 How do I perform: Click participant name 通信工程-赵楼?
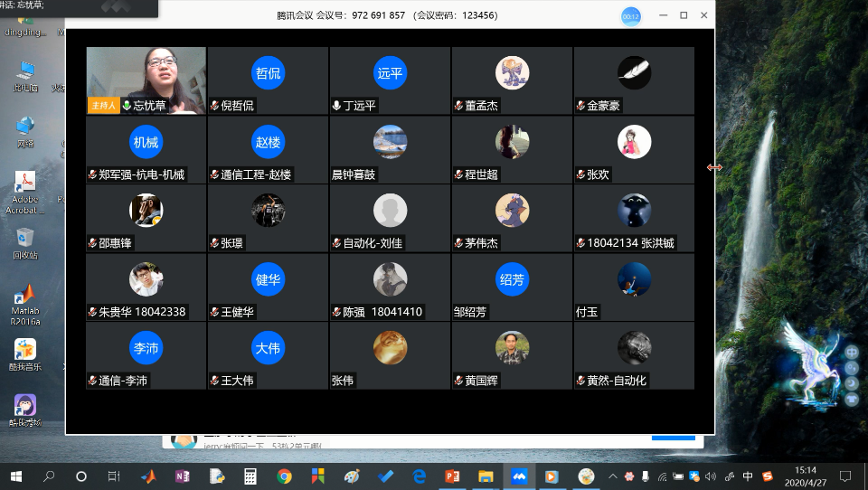pos(256,174)
